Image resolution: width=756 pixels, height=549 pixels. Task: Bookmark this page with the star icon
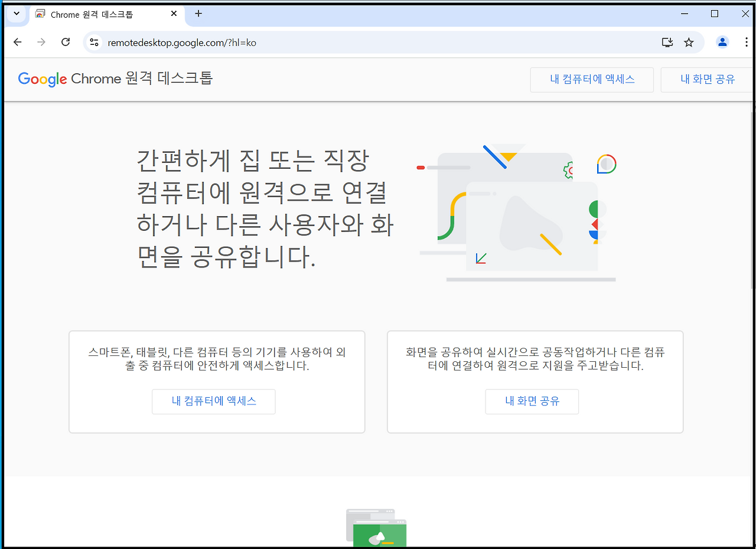coord(689,42)
